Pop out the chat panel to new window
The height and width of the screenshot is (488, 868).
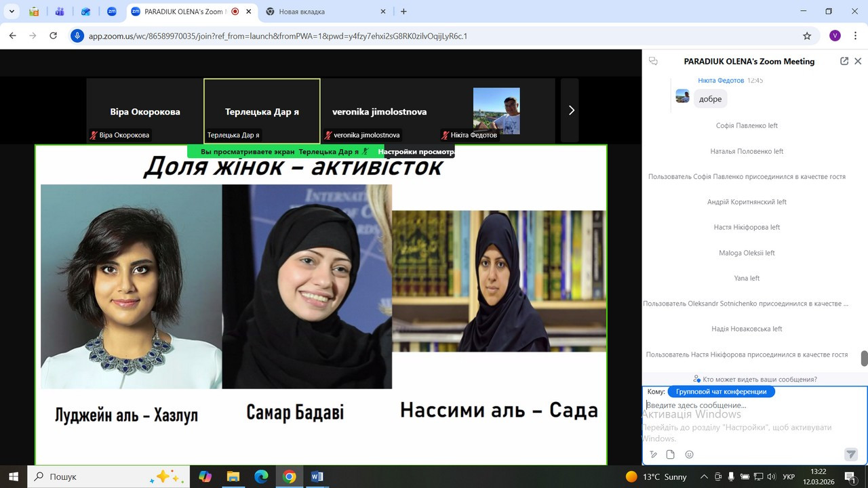(x=844, y=61)
